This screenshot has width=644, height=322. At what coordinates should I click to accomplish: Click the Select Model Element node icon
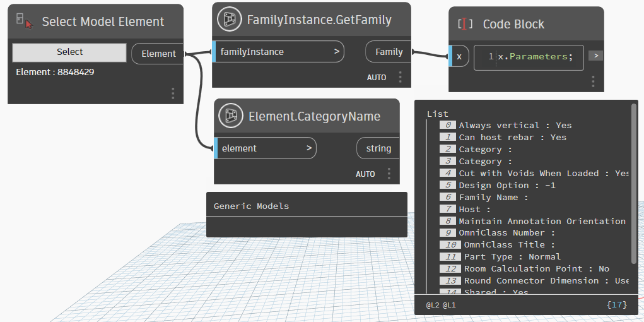24,21
